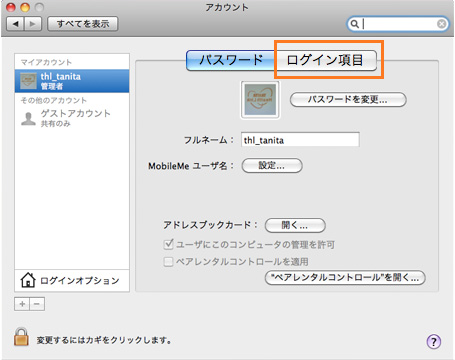
Task: Click the yellow minimize window button
Action: click(25, 7)
